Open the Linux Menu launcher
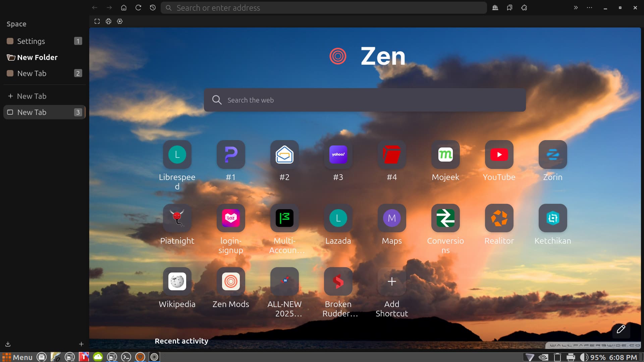644x362 pixels. pyautogui.click(x=17, y=357)
